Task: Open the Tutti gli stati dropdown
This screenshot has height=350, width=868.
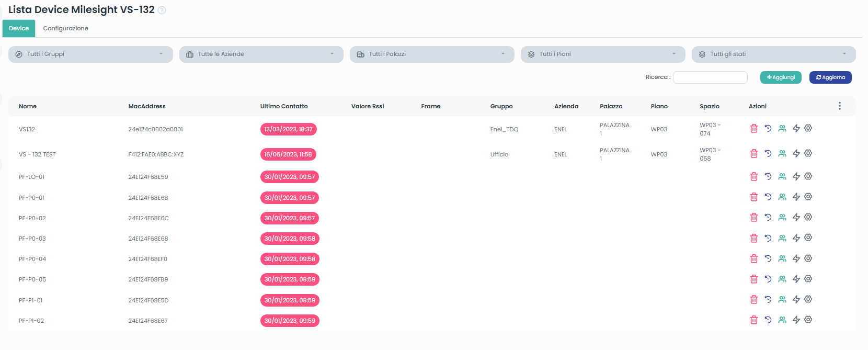Action: [773, 54]
